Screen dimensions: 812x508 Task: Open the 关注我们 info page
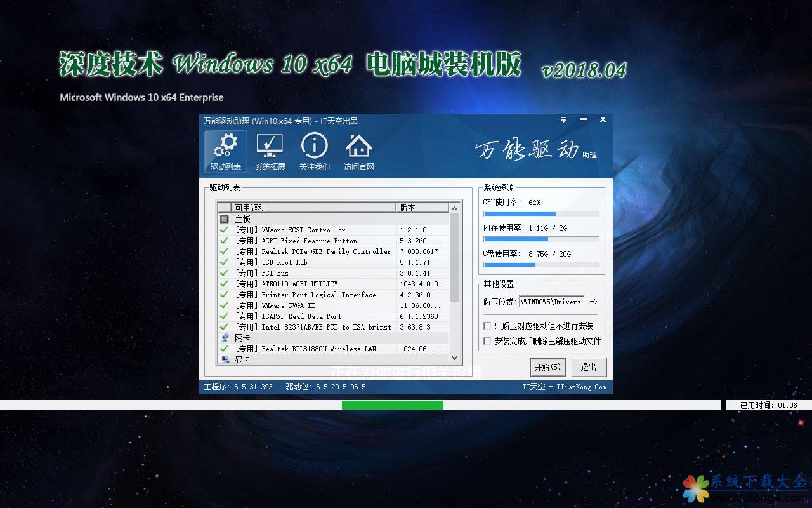point(314,152)
